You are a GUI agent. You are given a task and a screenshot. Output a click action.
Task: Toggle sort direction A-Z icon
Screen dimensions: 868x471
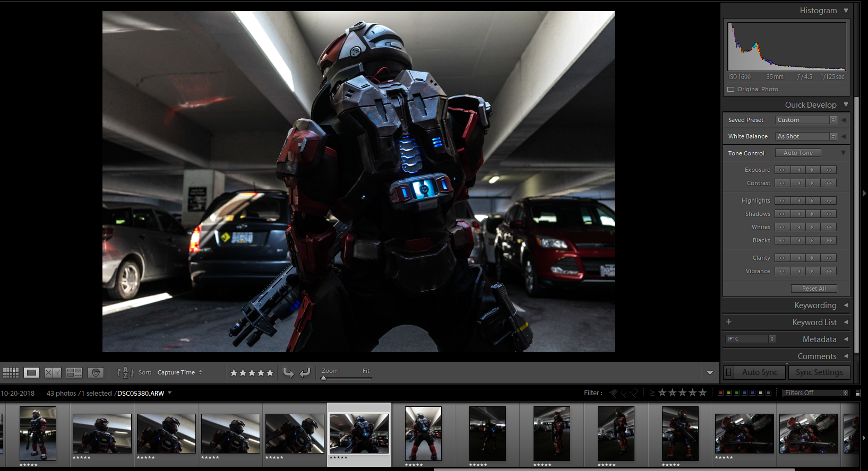click(x=125, y=372)
